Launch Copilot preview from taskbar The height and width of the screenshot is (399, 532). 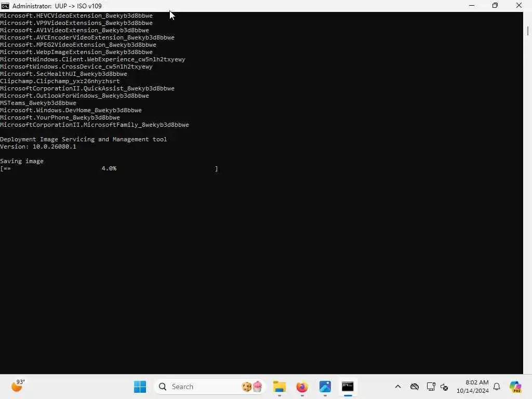[x=515, y=387]
